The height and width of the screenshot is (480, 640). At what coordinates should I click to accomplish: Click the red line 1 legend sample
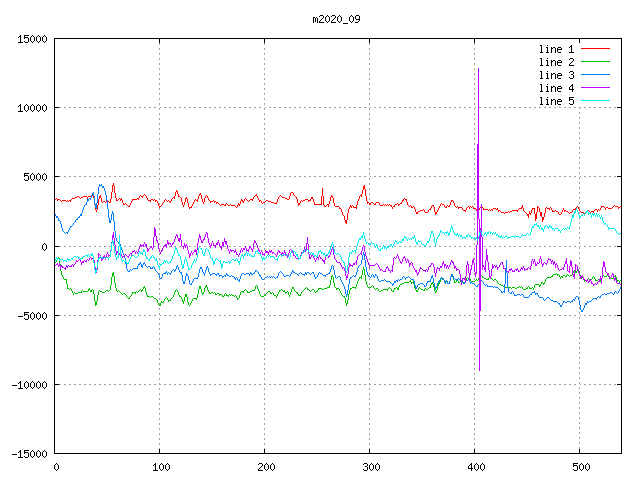tap(595, 49)
